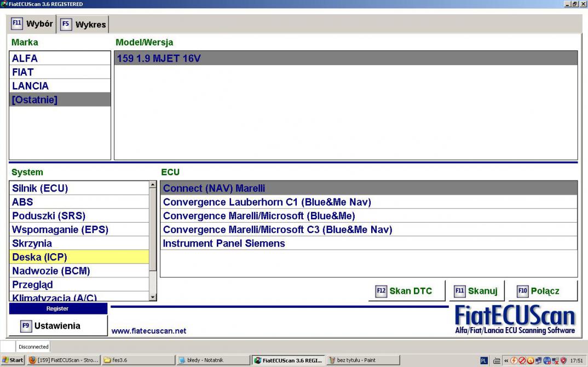The height and width of the screenshot is (367, 588).
Task: Click the Register button
Action: point(58,308)
